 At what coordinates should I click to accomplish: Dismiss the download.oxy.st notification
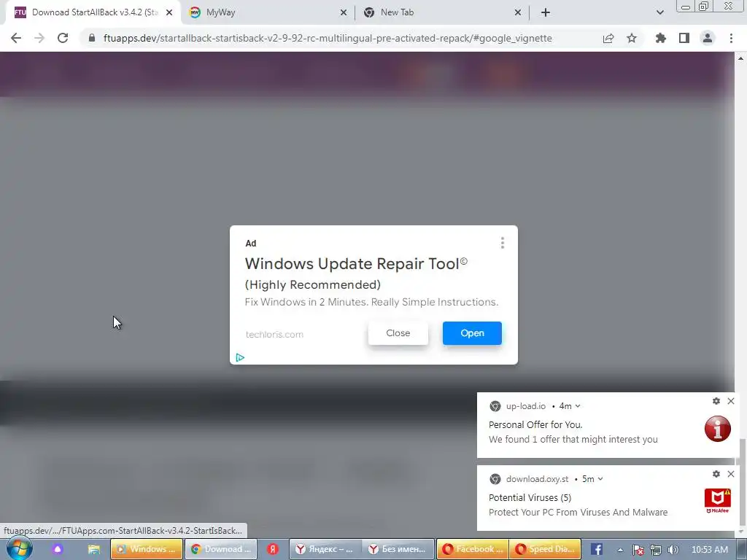tap(731, 474)
